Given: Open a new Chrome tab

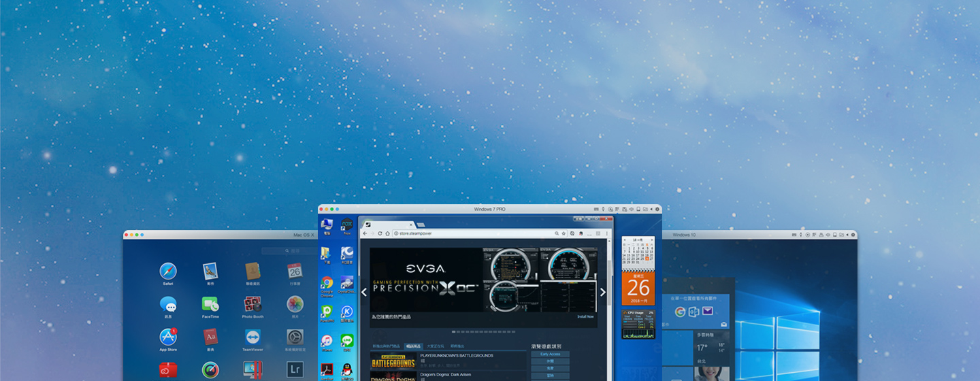Looking at the screenshot, I should [421, 224].
